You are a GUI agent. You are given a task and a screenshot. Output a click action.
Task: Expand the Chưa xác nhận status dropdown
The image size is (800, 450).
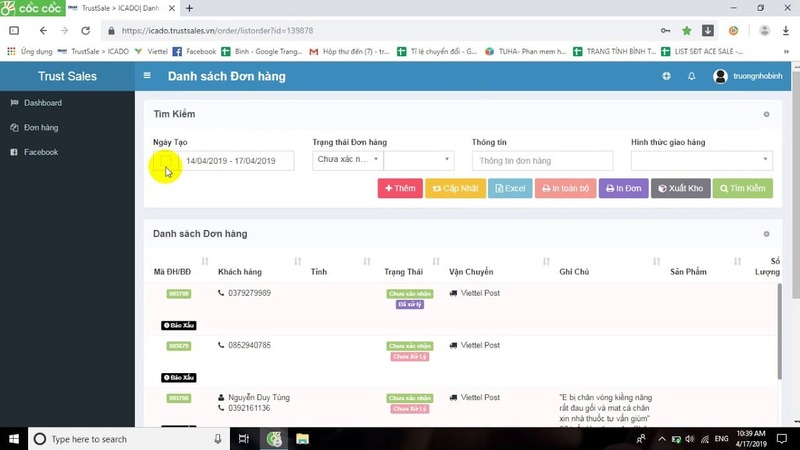click(347, 160)
